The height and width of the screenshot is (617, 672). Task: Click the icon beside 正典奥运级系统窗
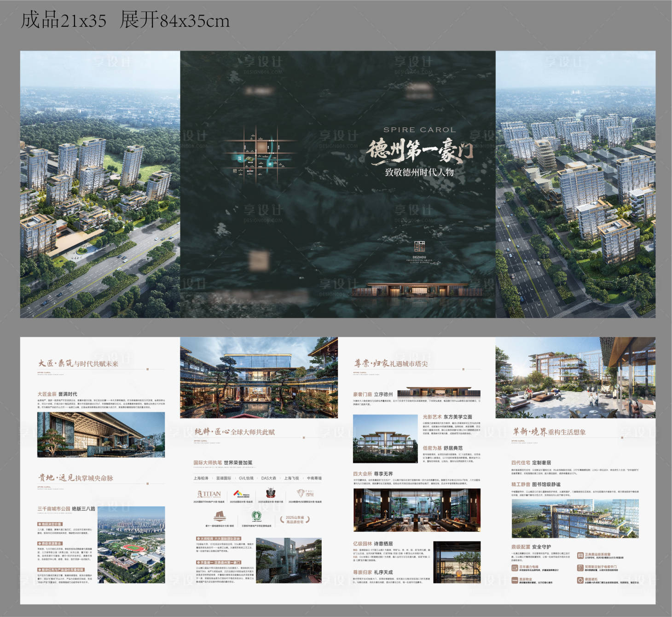580,555
